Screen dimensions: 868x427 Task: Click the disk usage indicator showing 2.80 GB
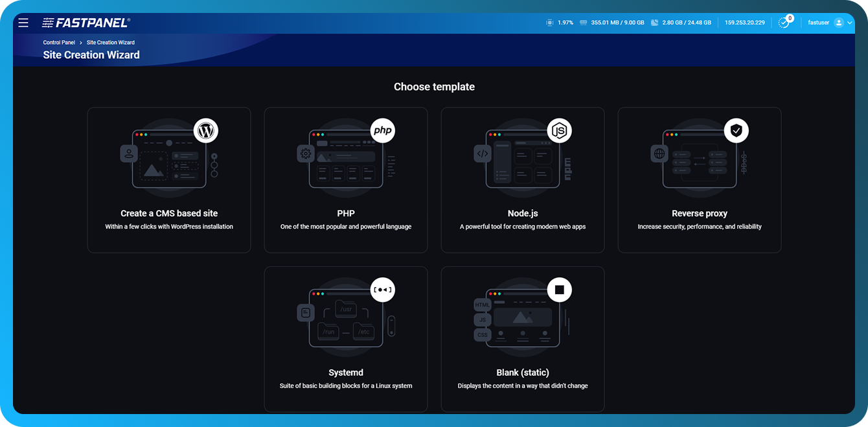pyautogui.click(x=678, y=21)
